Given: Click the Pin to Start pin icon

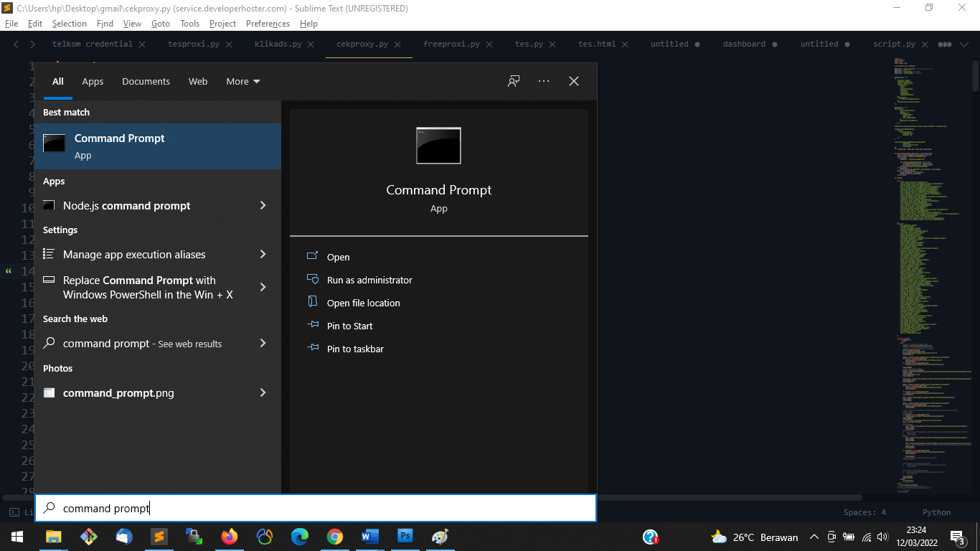Looking at the screenshot, I should [x=313, y=325].
